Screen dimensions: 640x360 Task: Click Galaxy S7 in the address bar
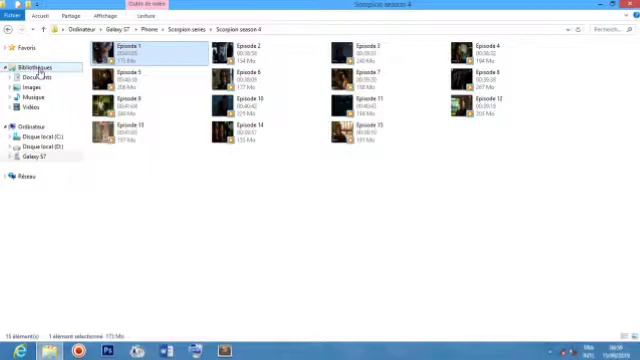click(x=118, y=29)
